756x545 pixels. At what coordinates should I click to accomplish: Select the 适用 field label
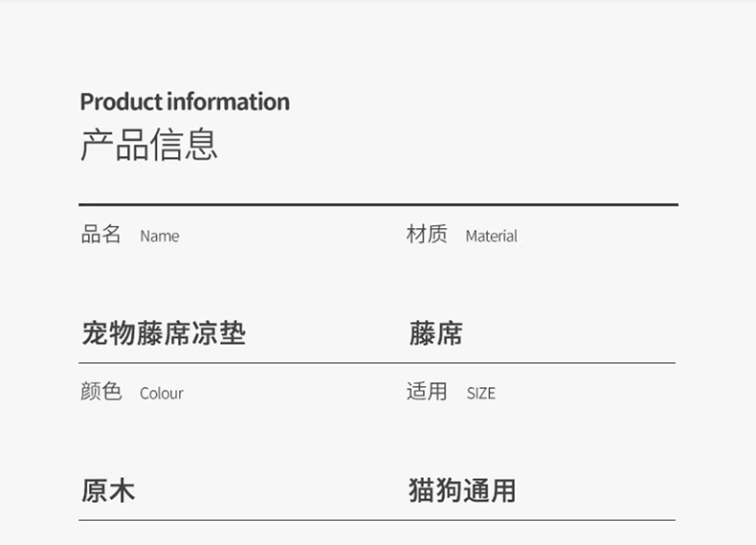(427, 392)
